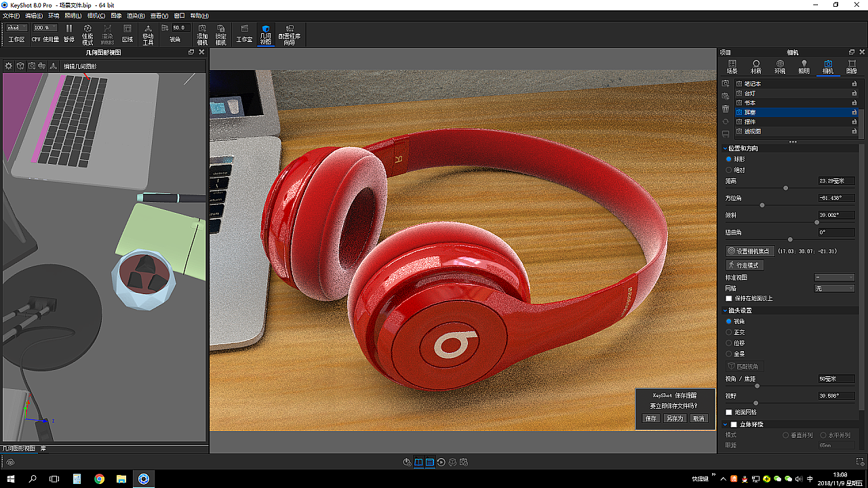Screen dimensions: 868x488
Task: Collapse the 位置和方向 section
Action: pyautogui.click(x=724, y=148)
